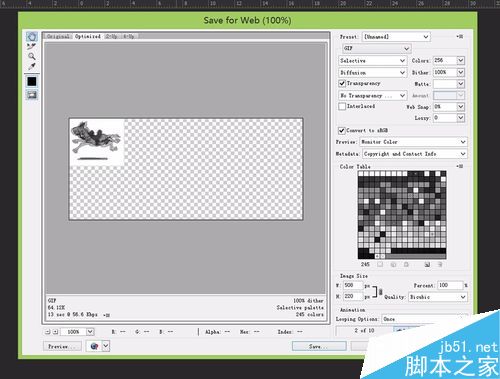The image size is (500, 379).
Task: Click the Preview button
Action: pos(62,346)
